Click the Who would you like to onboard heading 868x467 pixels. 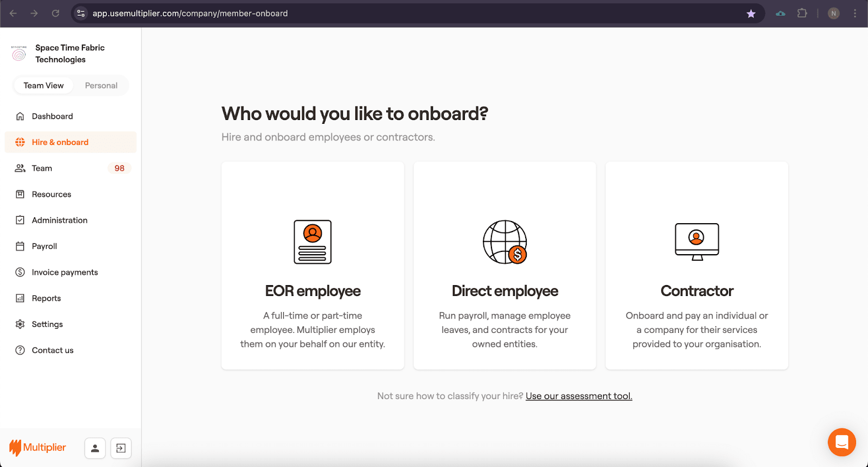click(x=355, y=113)
